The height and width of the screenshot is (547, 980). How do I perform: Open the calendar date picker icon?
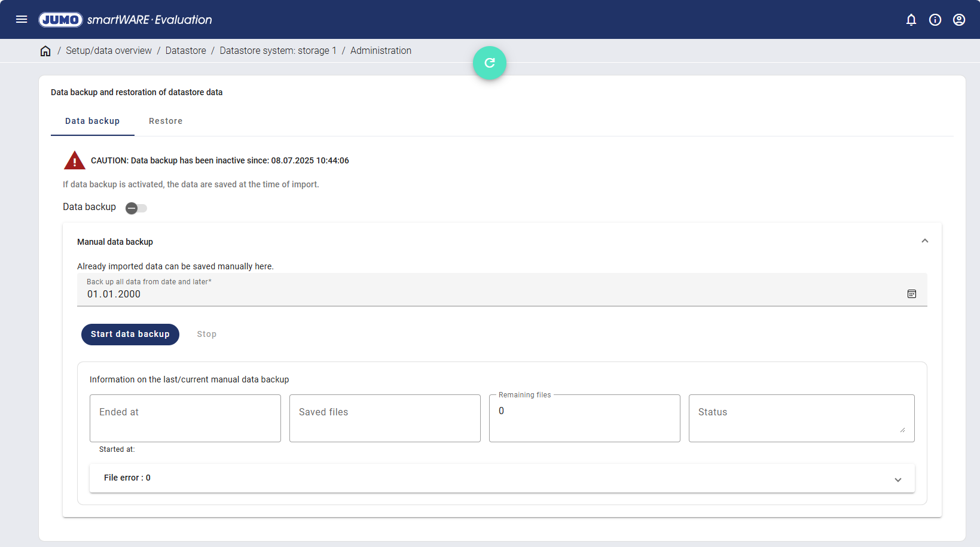click(911, 294)
